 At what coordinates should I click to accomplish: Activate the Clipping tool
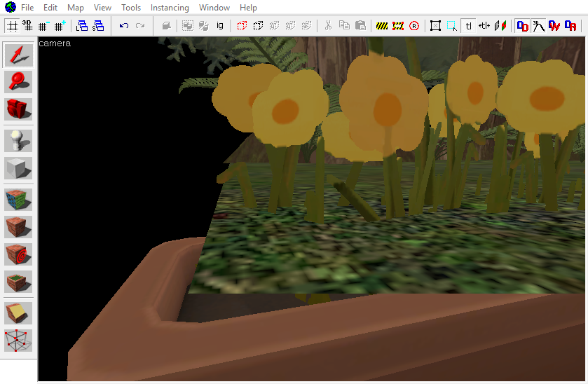pyautogui.click(x=18, y=313)
